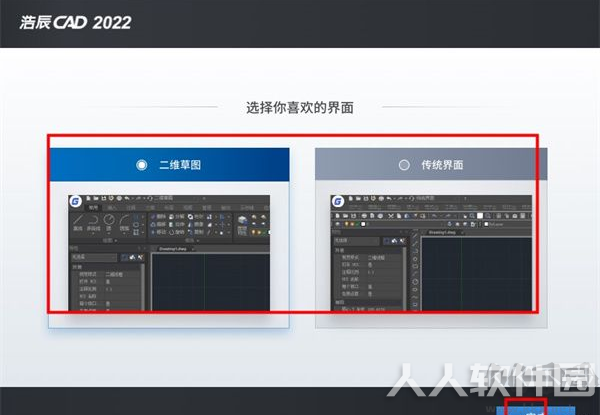
Task: Select the 二维草图 radio button
Action: tap(142, 165)
